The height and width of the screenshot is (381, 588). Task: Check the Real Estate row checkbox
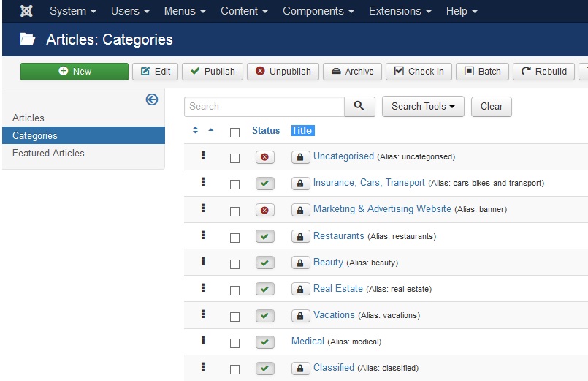pos(234,290)
